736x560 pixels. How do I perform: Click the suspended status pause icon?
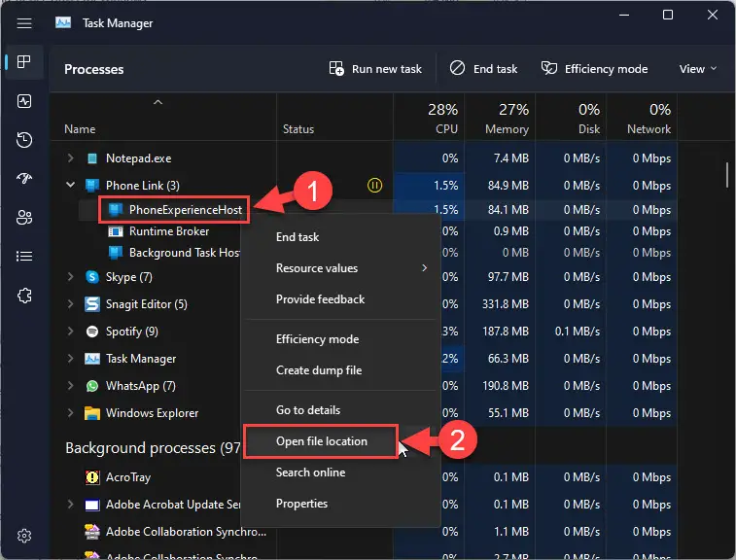pos(374,186)
